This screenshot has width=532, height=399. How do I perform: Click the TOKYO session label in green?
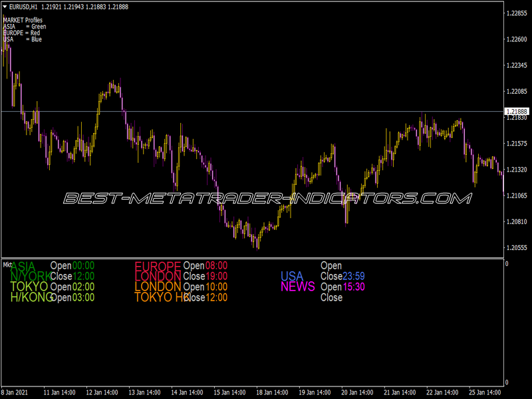pyautogui.click(x=29, y=287)
